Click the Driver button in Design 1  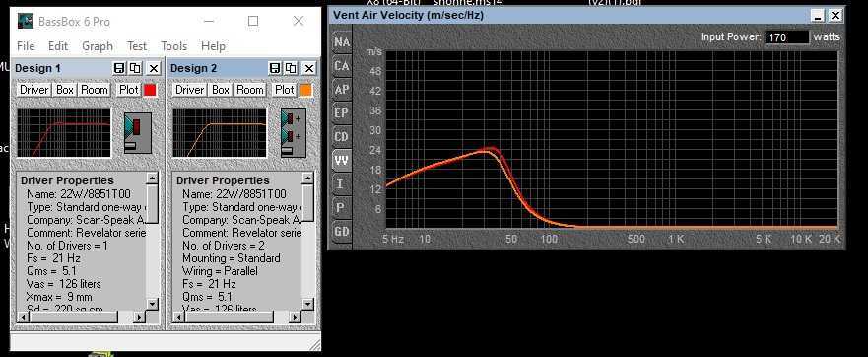tap(34, 90)
